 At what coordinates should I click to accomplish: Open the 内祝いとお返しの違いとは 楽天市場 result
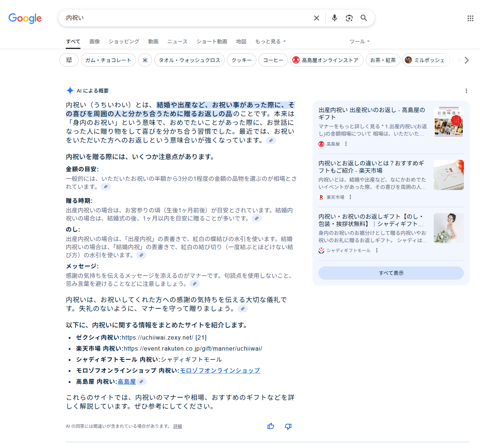coord(371,167)
